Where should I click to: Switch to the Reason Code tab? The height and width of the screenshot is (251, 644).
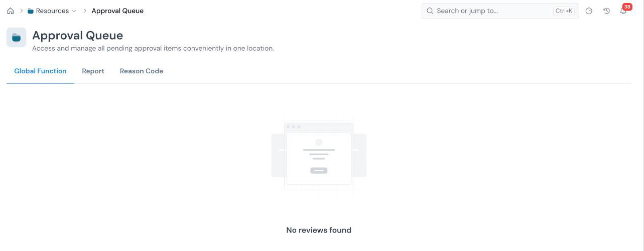[x=142, y=71]
